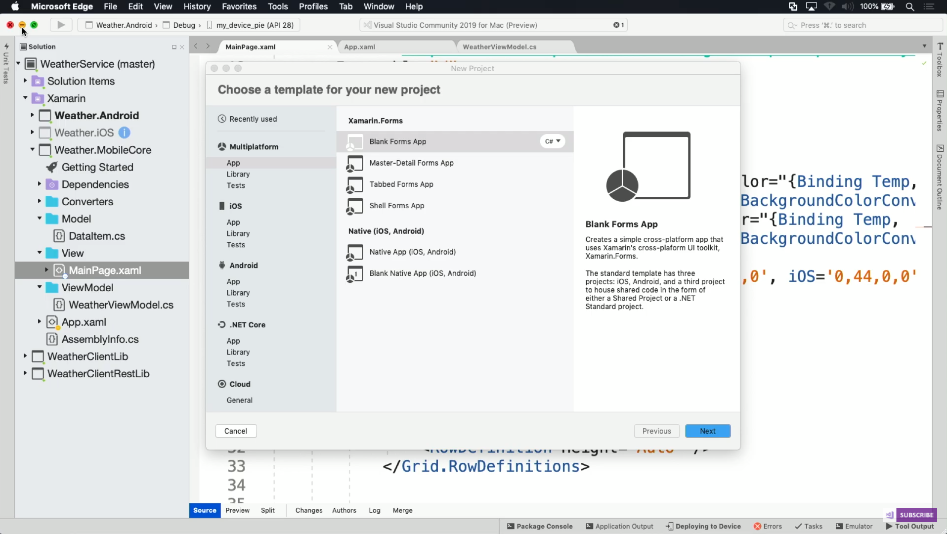Open the History menu
This screenshot has width=947, height=534.
[197, 7]
